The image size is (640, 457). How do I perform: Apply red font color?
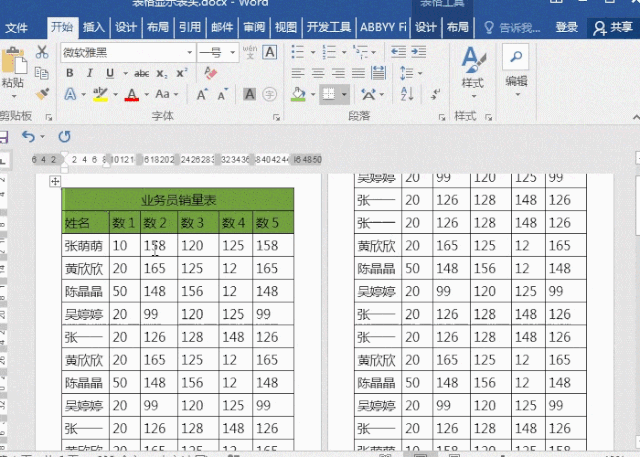131,94
